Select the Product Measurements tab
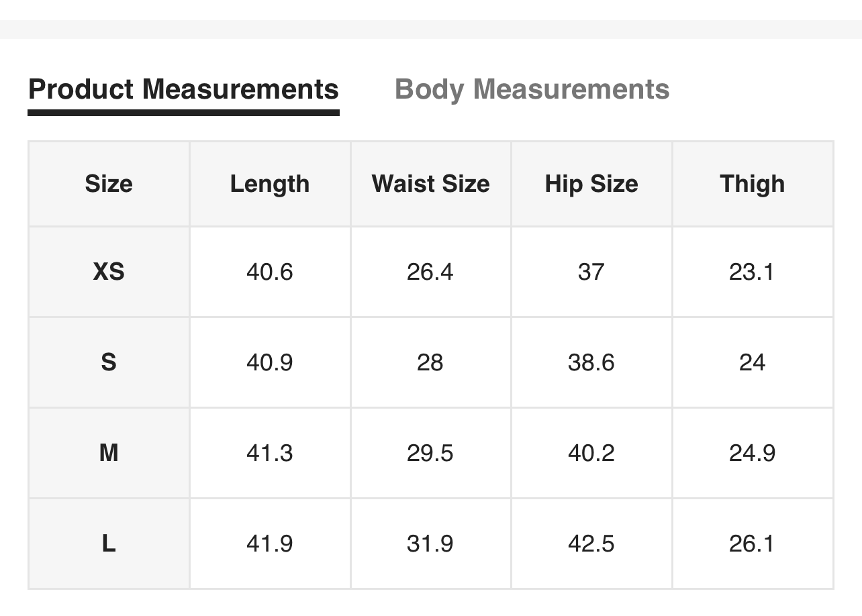The height and width of the screenshot is (616, 862). click(183, 89)
